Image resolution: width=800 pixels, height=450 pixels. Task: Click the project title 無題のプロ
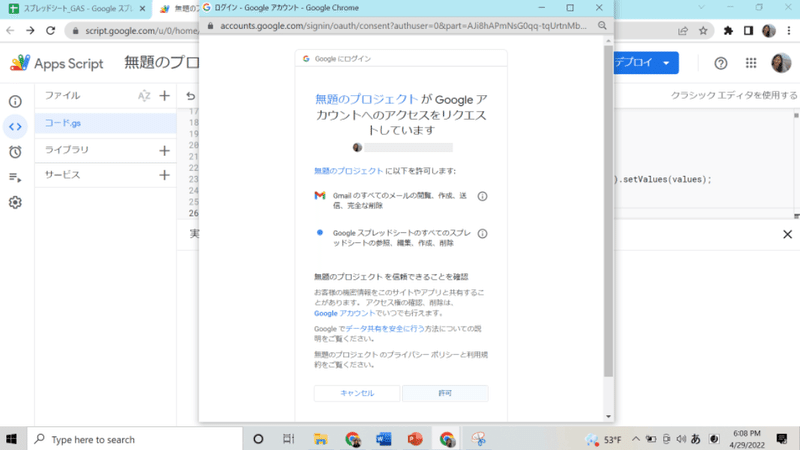tap(162, 62)
